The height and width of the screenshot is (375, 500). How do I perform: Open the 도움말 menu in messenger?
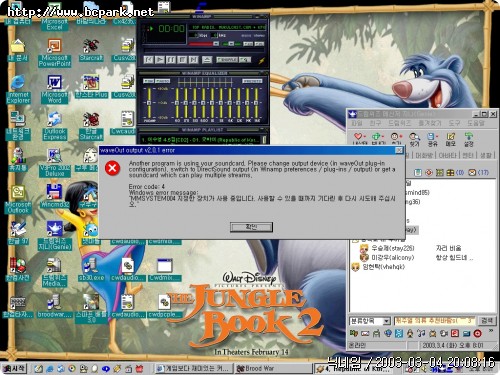coord(475,123)
